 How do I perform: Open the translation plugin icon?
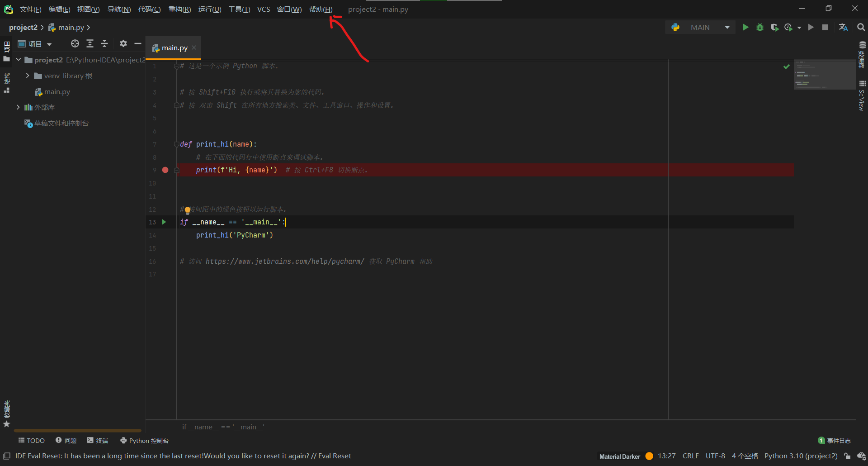[x=843, y=28]
